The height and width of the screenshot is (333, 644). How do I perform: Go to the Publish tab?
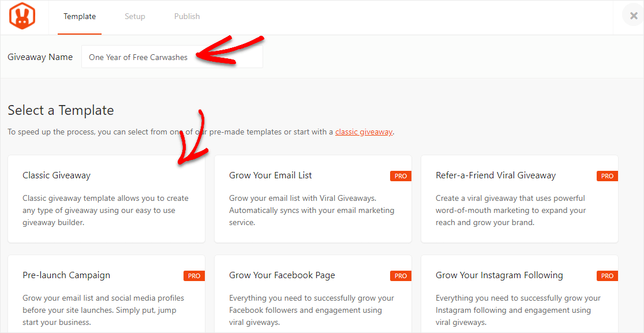click(187, 17)
